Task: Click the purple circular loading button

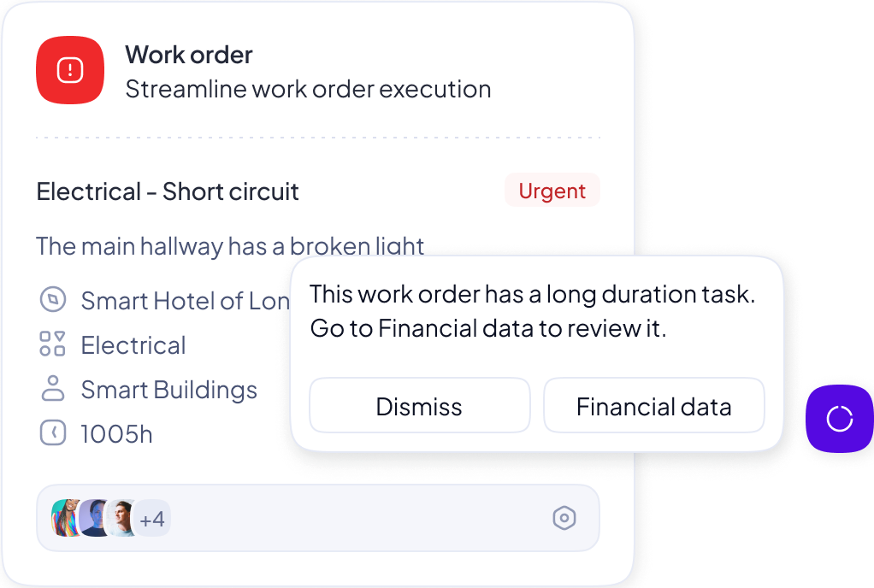Action: (x=839, y=418)
